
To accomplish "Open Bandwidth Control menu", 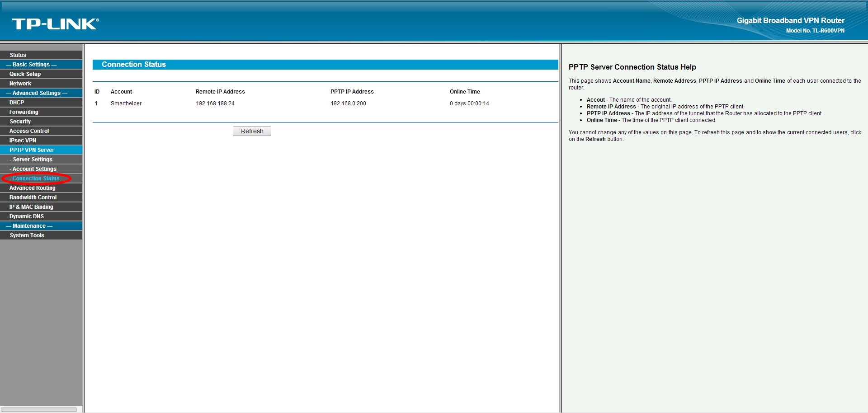I will (x=41, y=197).
